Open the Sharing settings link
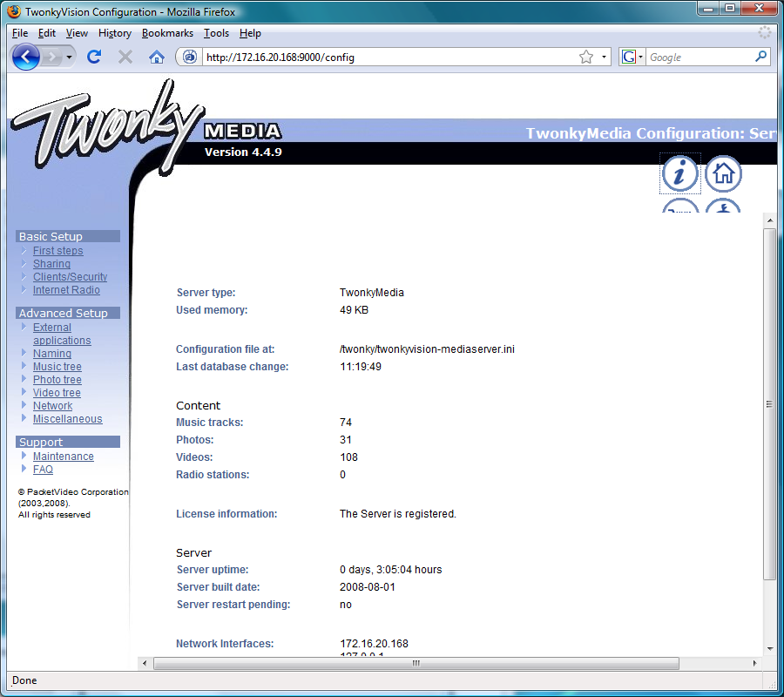This screenshot has width=784, height=697. [x=51, y=263]
